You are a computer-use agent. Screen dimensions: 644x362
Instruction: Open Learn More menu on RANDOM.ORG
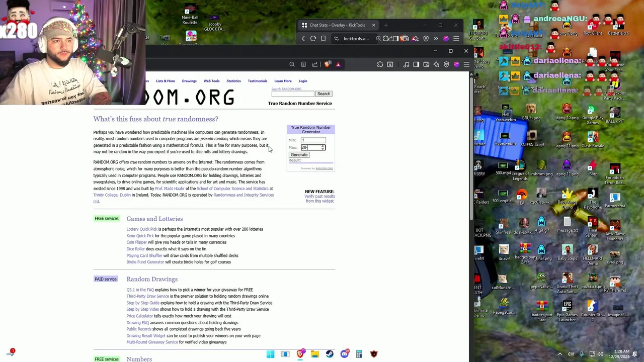(283, 81)
